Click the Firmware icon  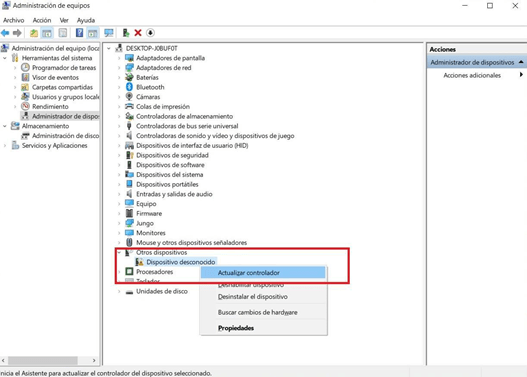(x=129, y=213)
